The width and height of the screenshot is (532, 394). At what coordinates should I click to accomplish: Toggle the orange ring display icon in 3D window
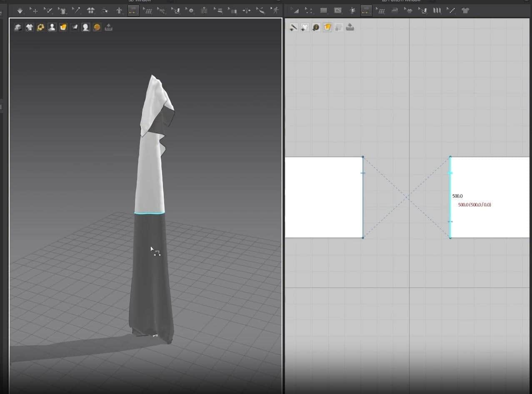tap(40, 28)
